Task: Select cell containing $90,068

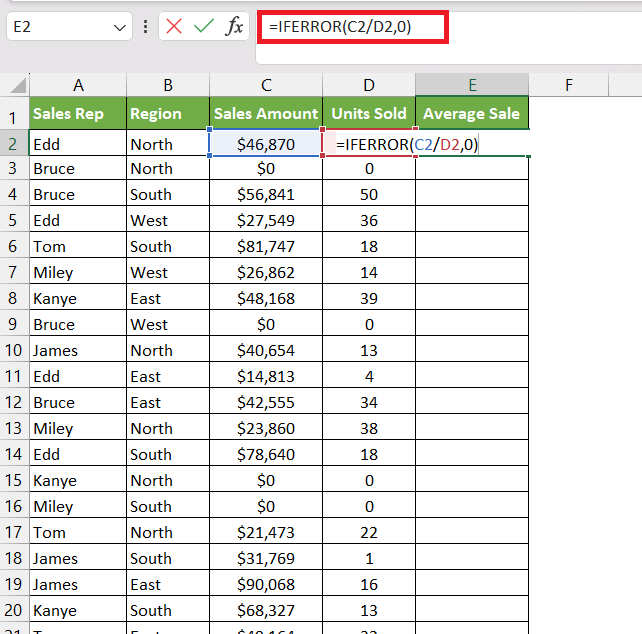Action: coord(265,584)
